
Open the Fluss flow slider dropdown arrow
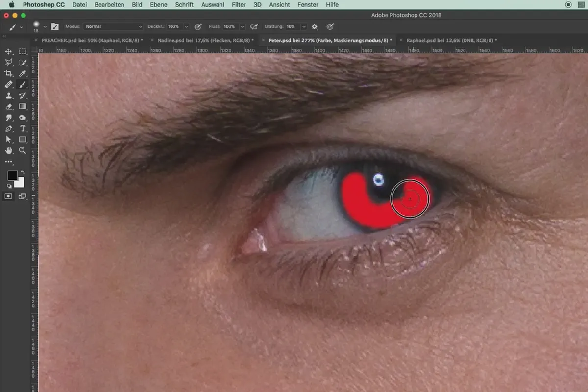point(243,27)
